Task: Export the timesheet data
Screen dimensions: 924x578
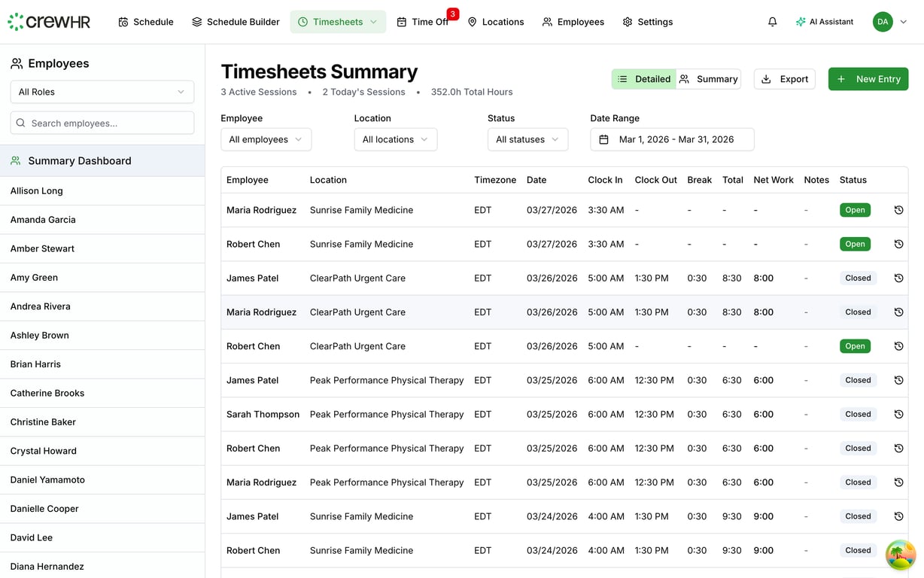Action: pos(784,79)
